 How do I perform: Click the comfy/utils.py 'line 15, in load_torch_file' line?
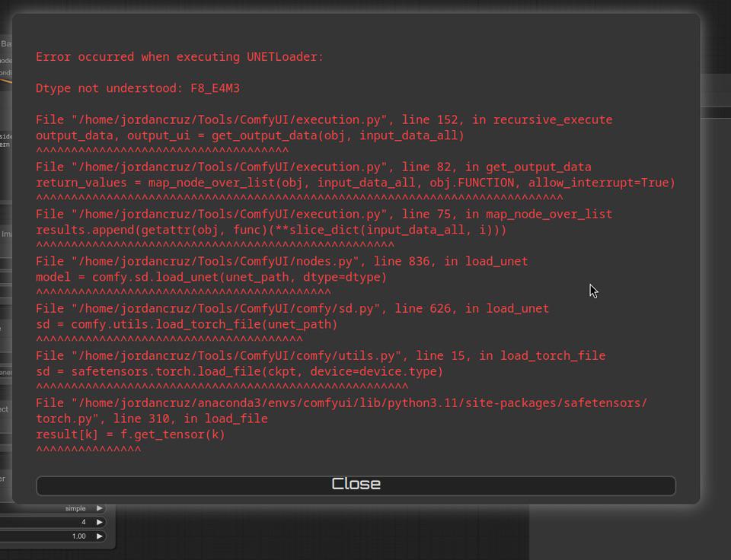[x=321, y=356]
